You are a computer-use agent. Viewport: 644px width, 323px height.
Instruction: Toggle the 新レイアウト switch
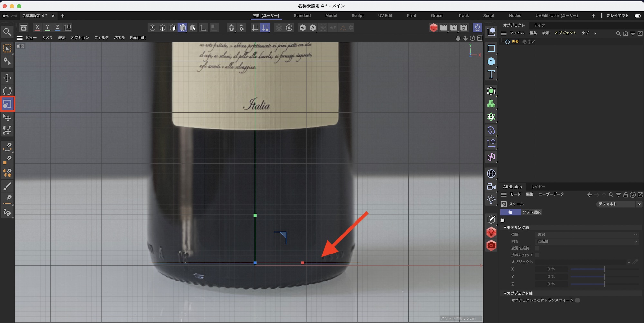click(x=637, y=16)
